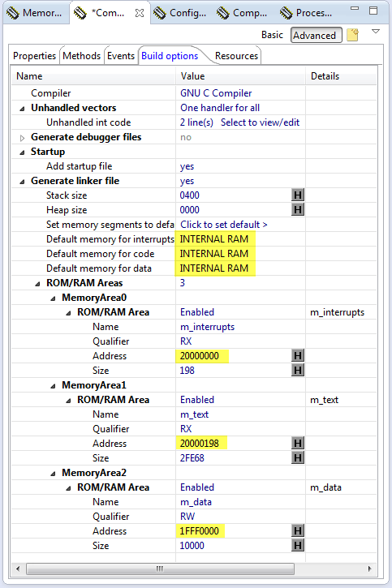The width and height of the screenshot is (392, 588).
Task: Switch to Advanced view mode
Action: tap(316, 35)
